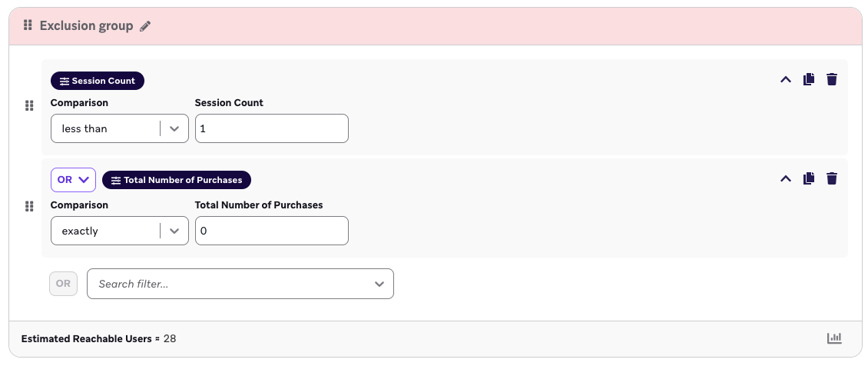Click the Session Count row drag handle

pos(29,106)
